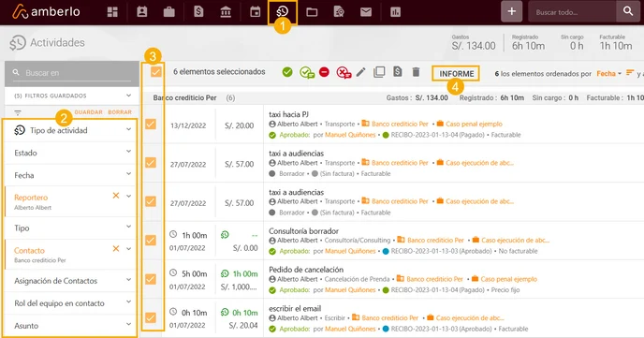Image resolution: width=644 pixels, height=338 pixels.
Task: Click the Buscar en filter search field
Action: (x=72, y=73)
